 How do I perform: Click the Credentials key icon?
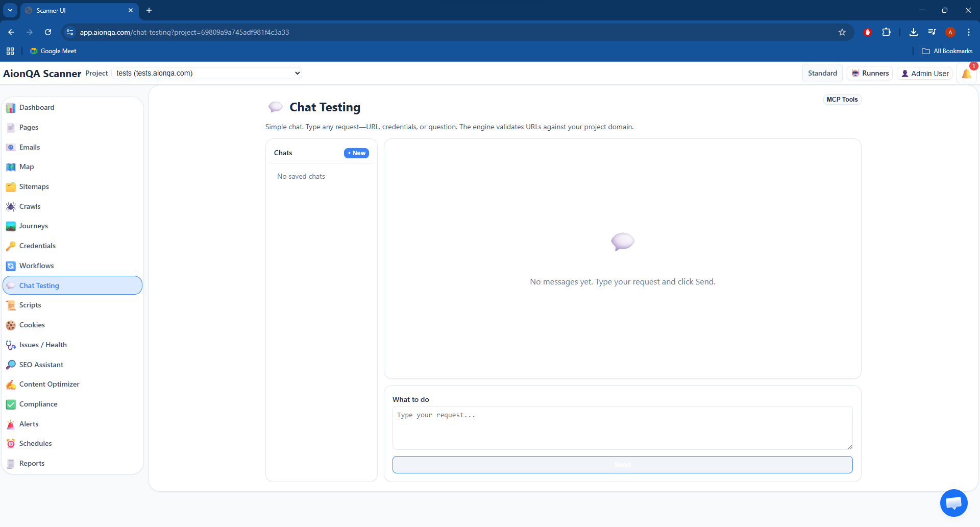[11, 246]
